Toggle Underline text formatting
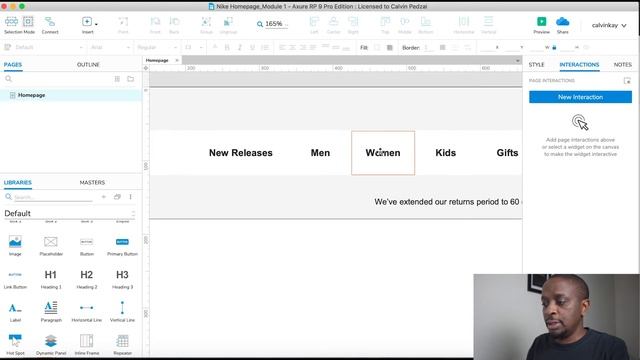Viewport: 640px width, 360px height. pos(252,48)
